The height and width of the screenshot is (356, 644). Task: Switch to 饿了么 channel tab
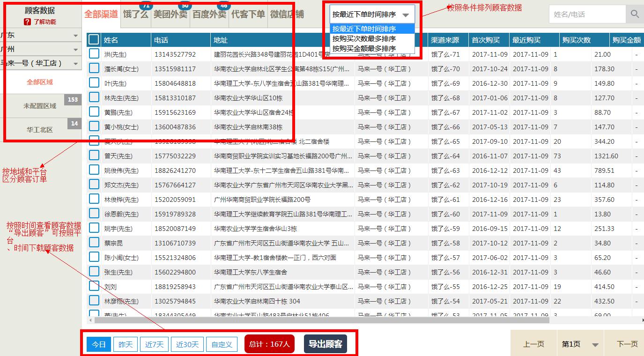tap(135, 14)
